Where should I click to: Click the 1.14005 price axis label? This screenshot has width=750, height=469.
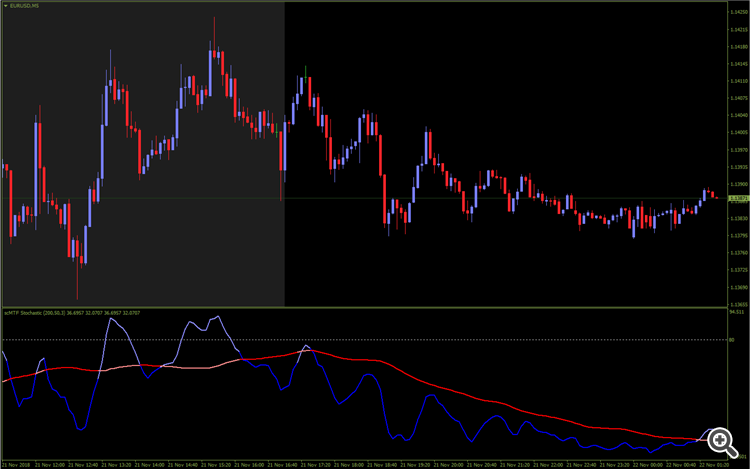coord(739,132)
